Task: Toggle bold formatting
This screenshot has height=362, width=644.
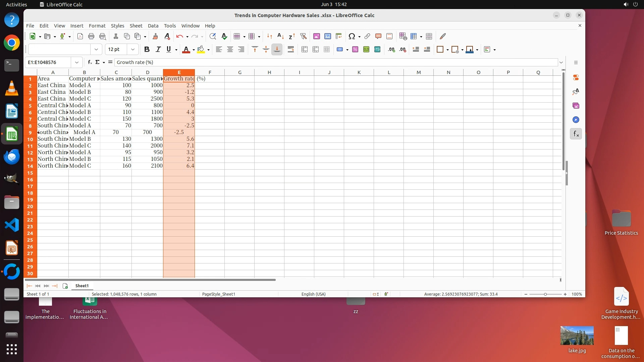Action: (x=147, y=50)
